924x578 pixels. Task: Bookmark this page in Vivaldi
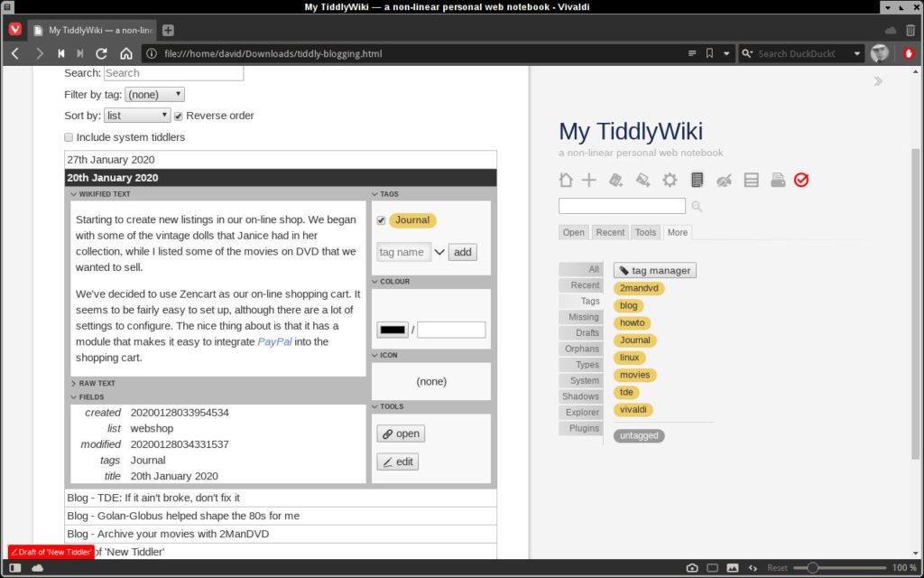[x=709, y=53]
